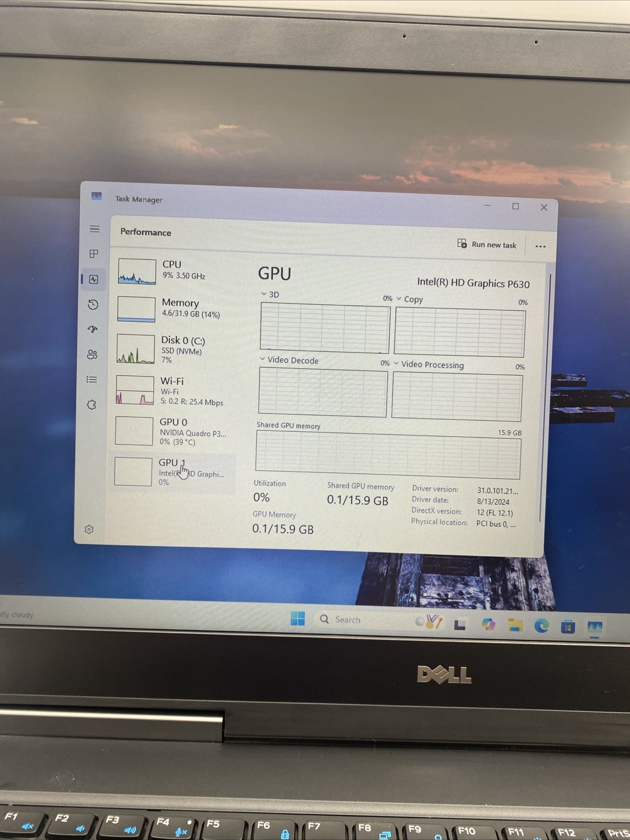Click the Utilization 0% value

point(261,497)
